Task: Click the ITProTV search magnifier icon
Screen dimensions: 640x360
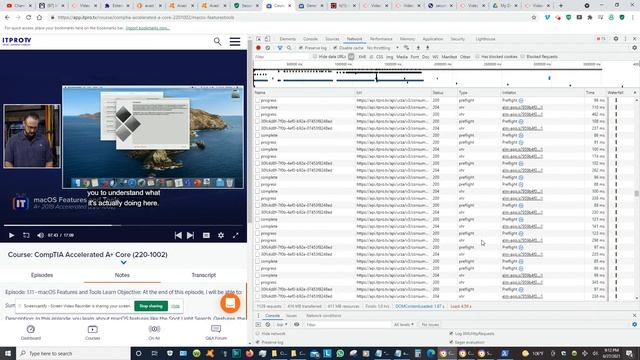Action: (218, 41)
